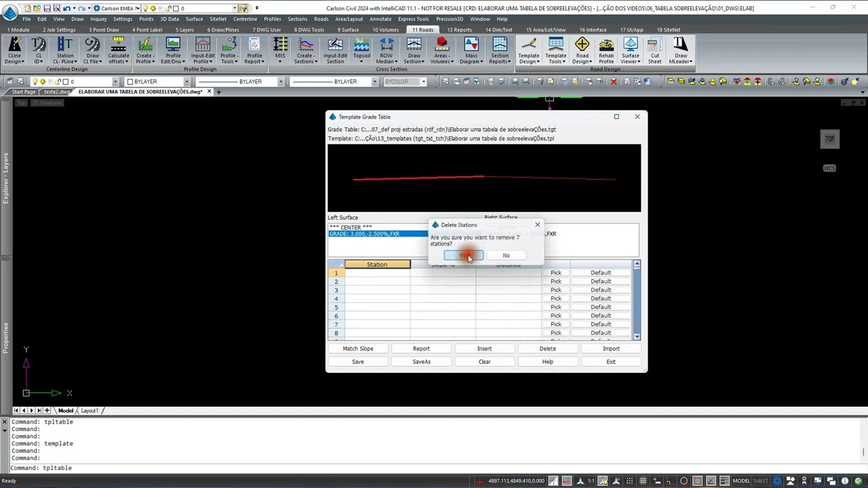Click the grade table vertical scrollbar
The width and height of the screenshot is (868, 488).
[x=637, y=300]
